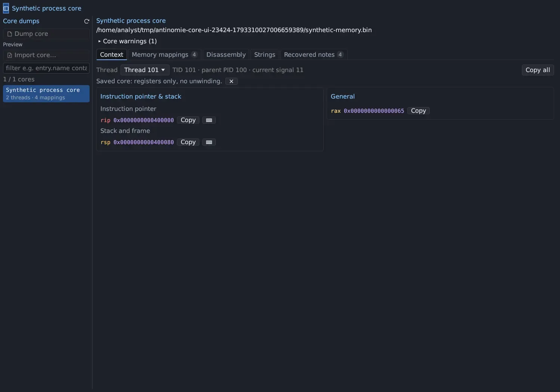Click the rax value 0x0000000000000065
The image size is (560, 392).
tap(374, 111)
